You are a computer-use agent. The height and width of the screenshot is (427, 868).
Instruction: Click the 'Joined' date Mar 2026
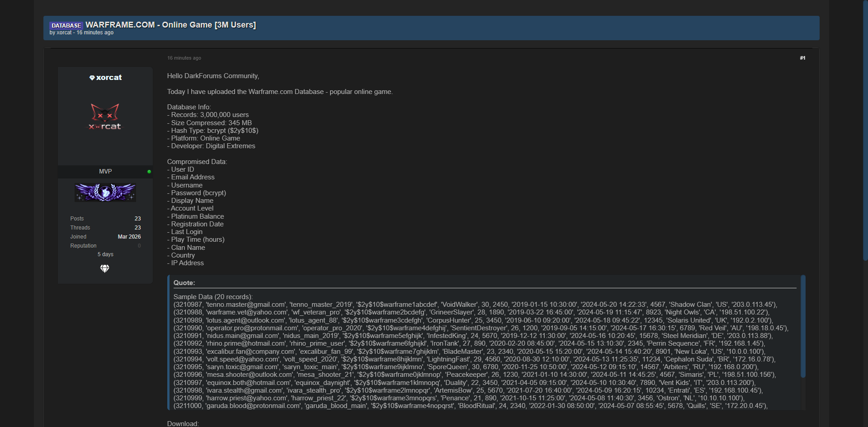pos(129,237)
